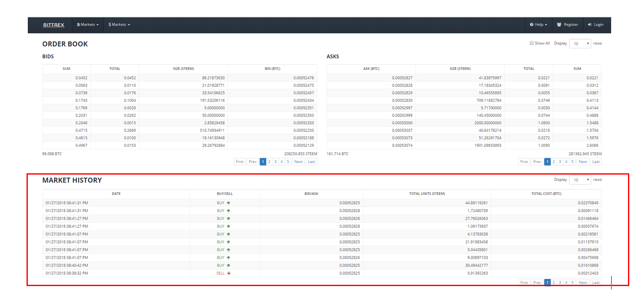Select page 3 of asks

click(560, 162)
